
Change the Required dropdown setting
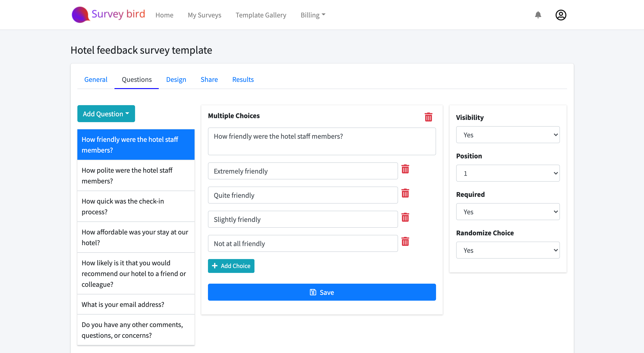(508, 212)
